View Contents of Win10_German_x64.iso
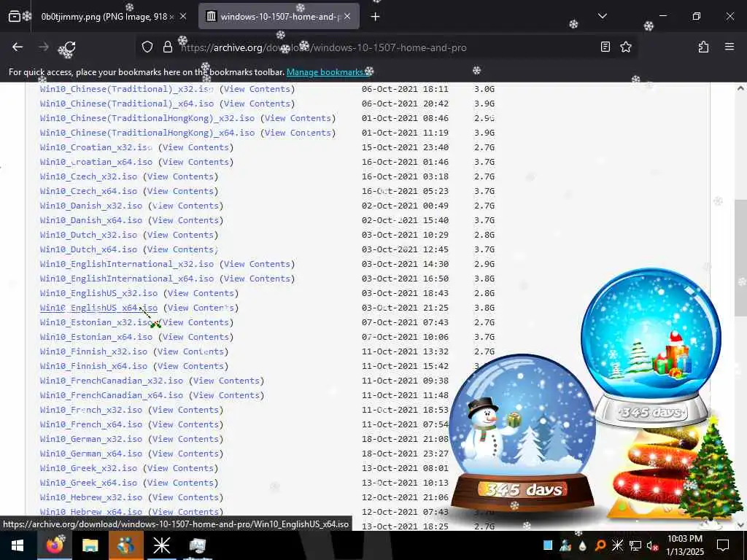The height and width of the screenshot is (560, 747). pos(185,454)
